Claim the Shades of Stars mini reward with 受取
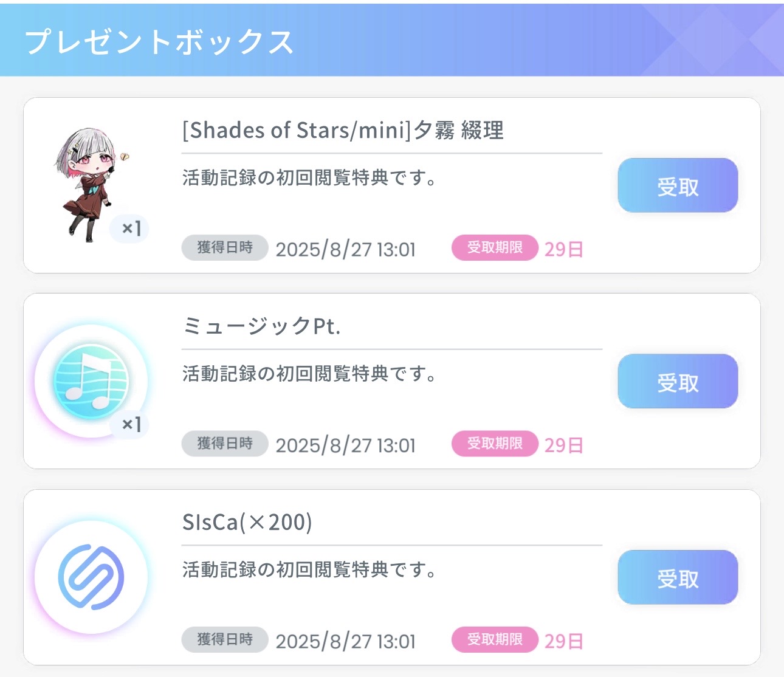 click(x=678, y=186)
